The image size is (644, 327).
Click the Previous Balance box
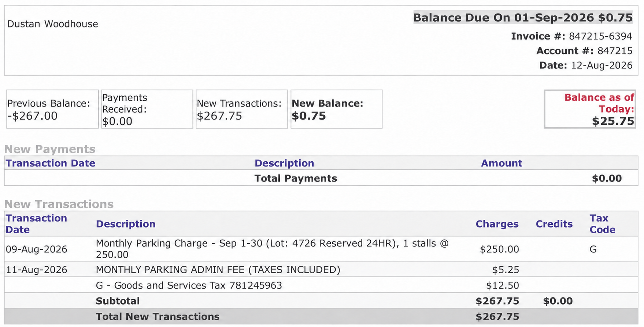point(52,109)
